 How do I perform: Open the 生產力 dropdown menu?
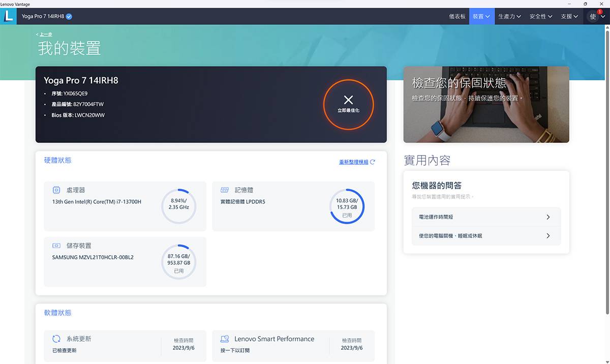509,16
